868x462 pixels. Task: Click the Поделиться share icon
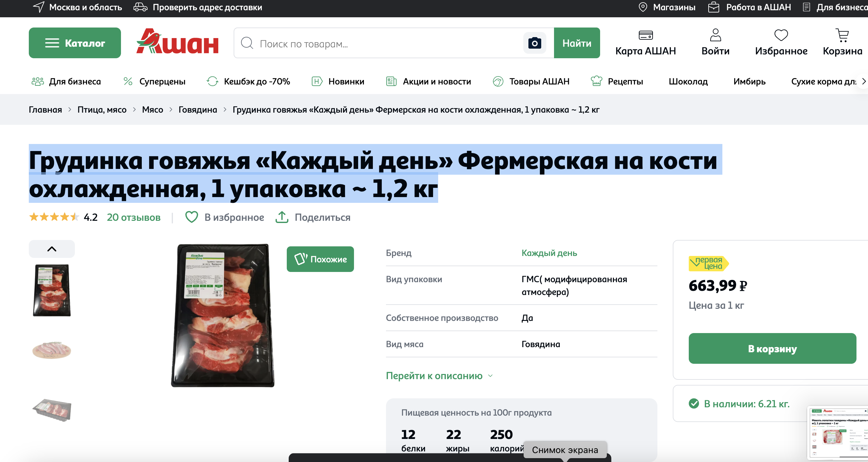tap(282, 217)
